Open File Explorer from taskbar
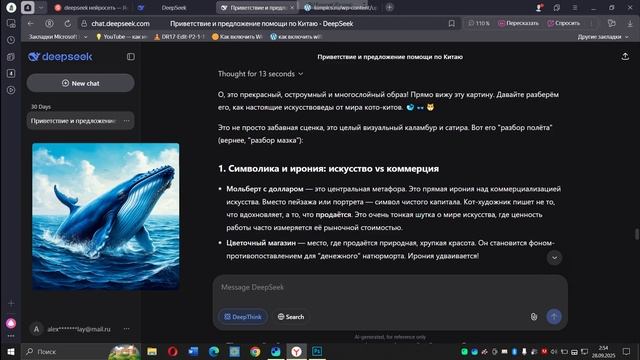Image resolution: width=640 pixels, height=360 pixels. click(x=152, y=351)
